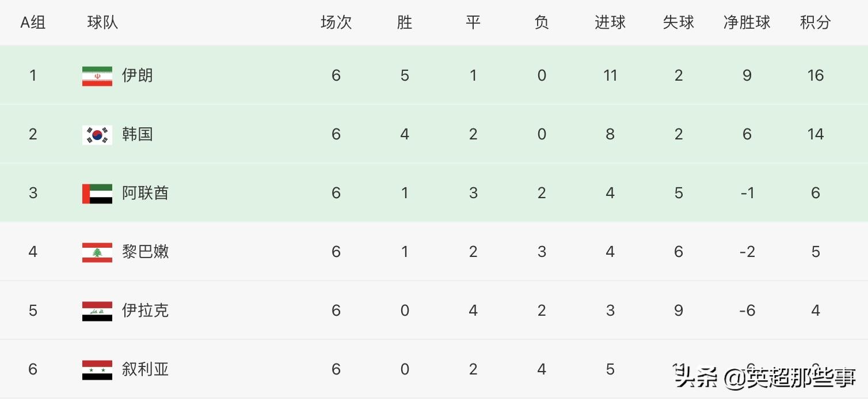This screenshot has width=868, height=401.
Task: Click the Iraq flag icon
Action: 97,311
